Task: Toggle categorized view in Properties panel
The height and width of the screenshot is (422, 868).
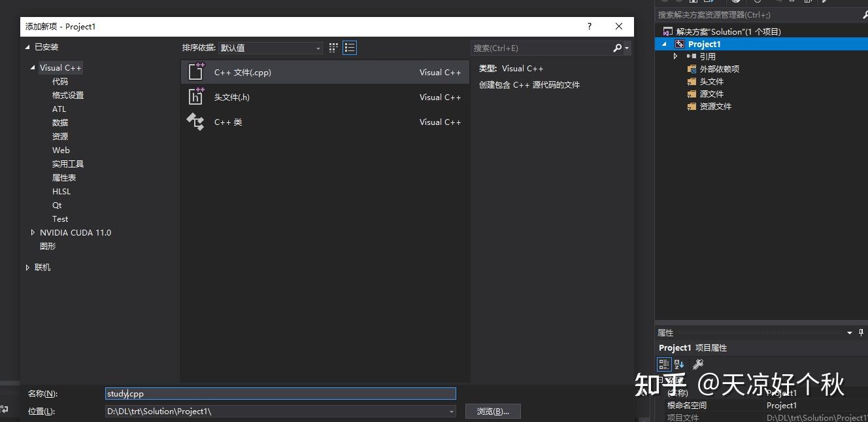Action: coord(663,364)
